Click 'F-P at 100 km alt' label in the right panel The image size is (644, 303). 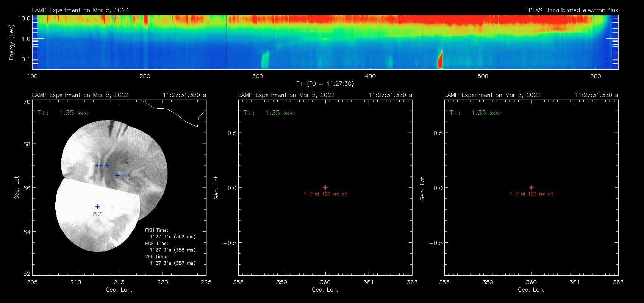(531, 194)
